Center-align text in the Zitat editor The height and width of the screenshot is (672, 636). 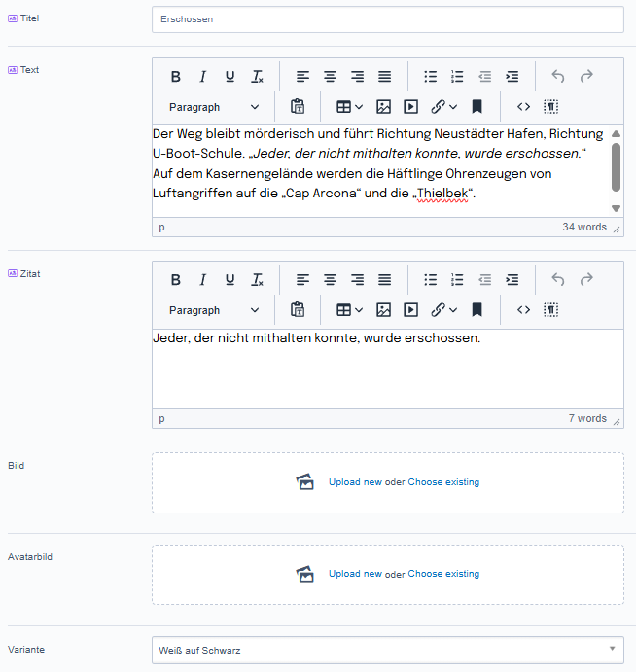tap(331, 280)
